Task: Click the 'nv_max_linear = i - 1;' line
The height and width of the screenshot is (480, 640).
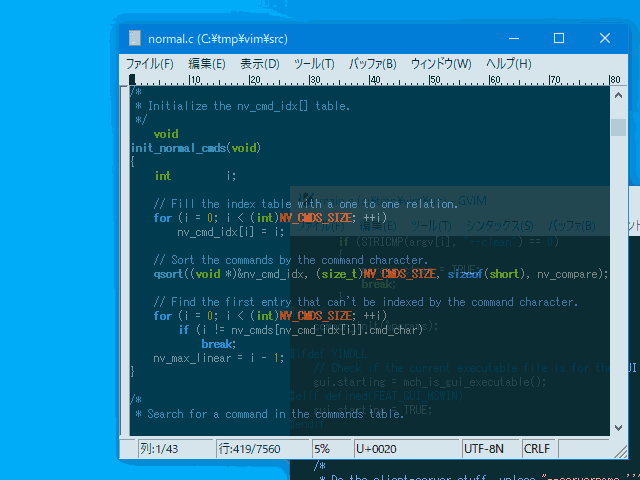Action: 218,358
